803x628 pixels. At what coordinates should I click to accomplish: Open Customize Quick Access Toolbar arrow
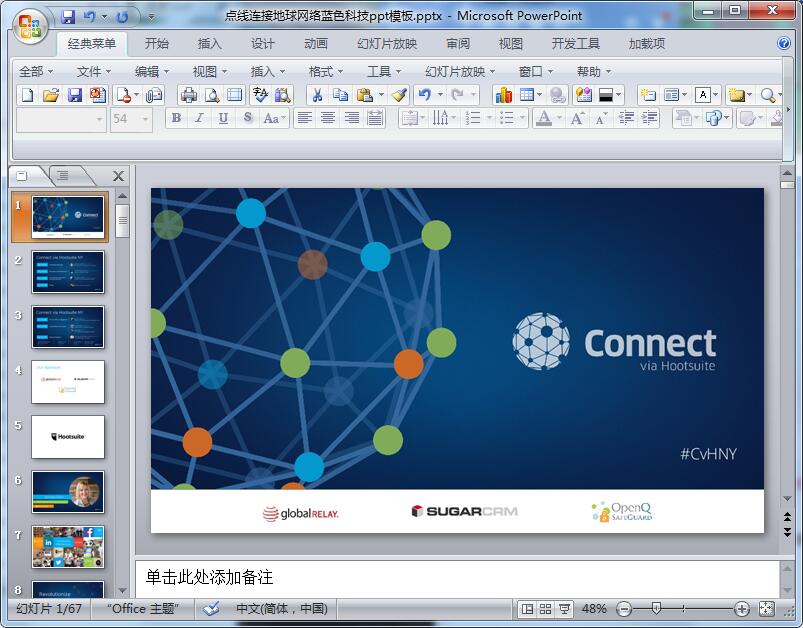click(x=151, y=17)
